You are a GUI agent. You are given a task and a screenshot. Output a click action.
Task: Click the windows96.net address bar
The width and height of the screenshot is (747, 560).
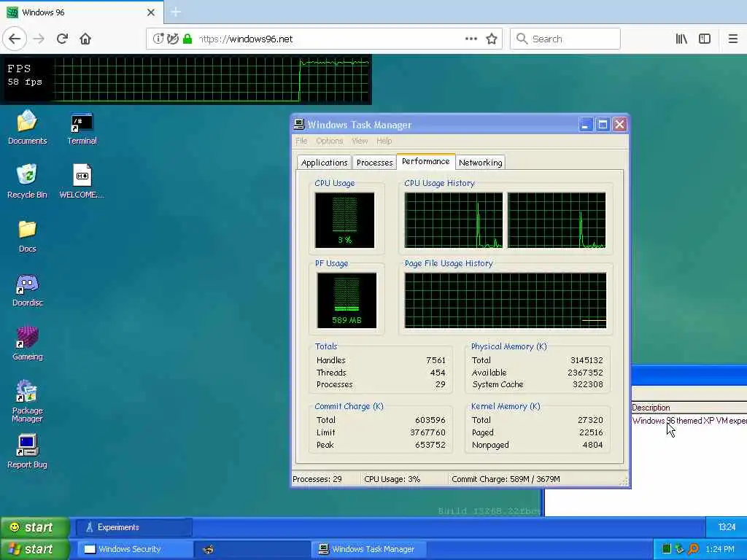tap(324, 39)
